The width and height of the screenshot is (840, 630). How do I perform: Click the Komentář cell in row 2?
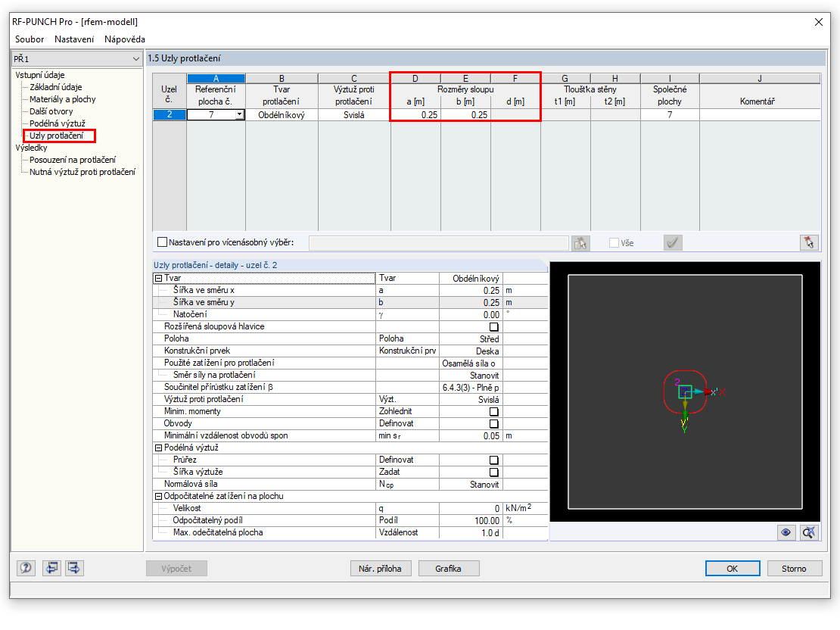[x=760, y=115]
